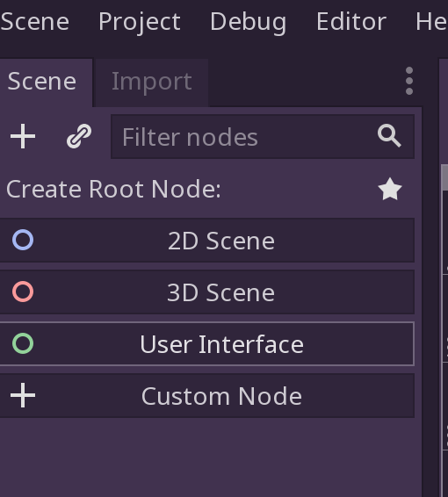
Task: Click the plus icon beside Custom Node
Action: click(x=23, y=395)
